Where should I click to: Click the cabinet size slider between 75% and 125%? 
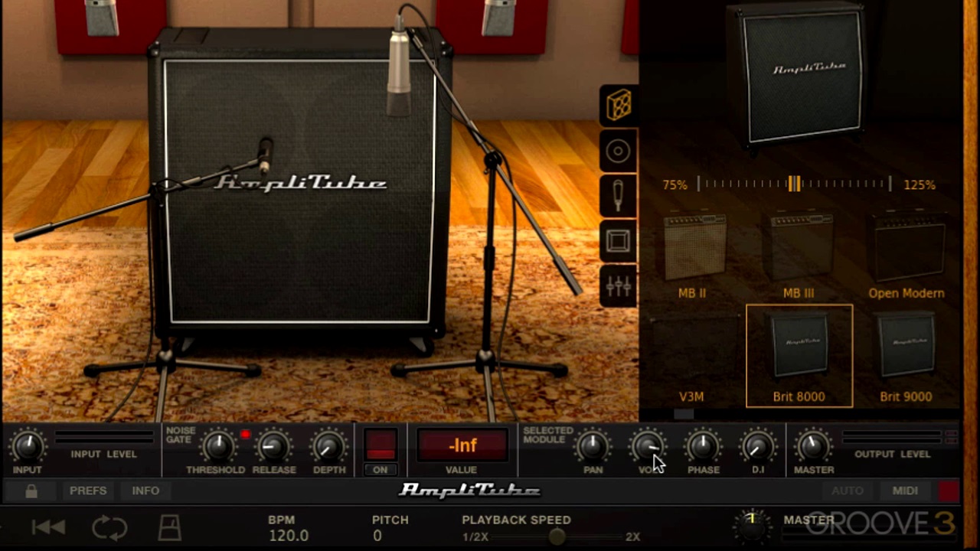click(x=795, y=184)
